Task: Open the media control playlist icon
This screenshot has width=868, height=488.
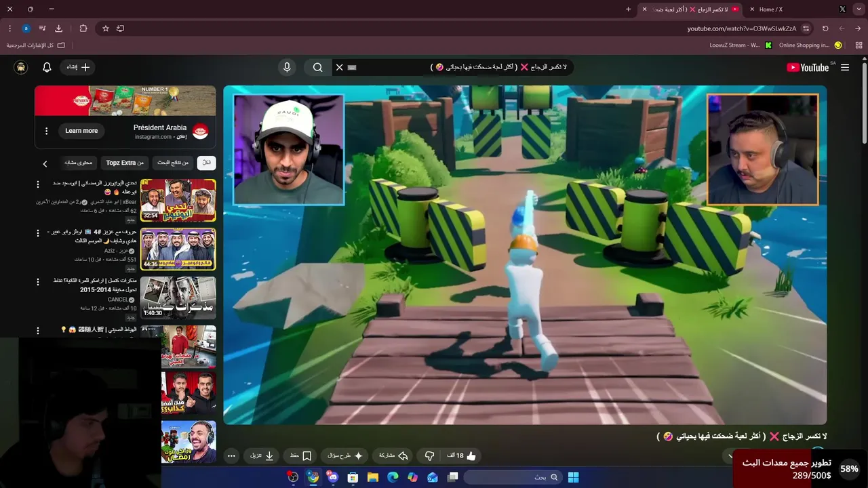Action: (x=42, y=28)
